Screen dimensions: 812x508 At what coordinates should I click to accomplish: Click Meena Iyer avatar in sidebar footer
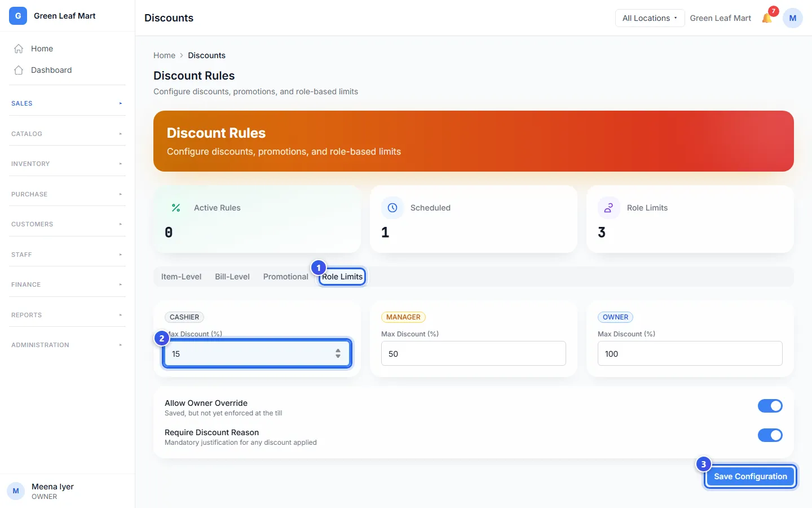click(x=16, y=491)
